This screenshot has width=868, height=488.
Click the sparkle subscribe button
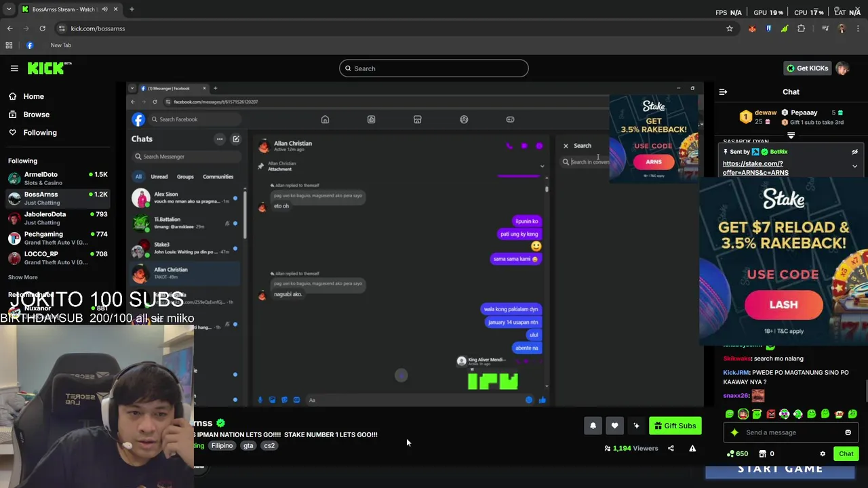[636, 426]
